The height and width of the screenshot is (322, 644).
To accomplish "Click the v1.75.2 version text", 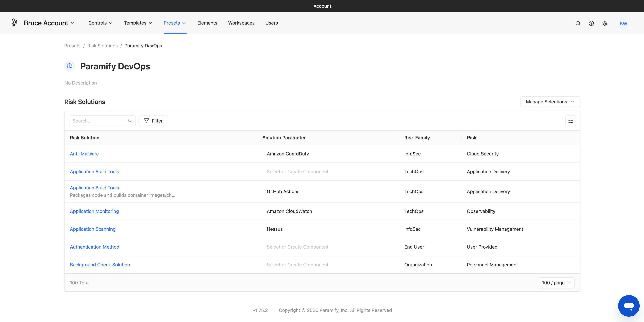I will 260,310.
